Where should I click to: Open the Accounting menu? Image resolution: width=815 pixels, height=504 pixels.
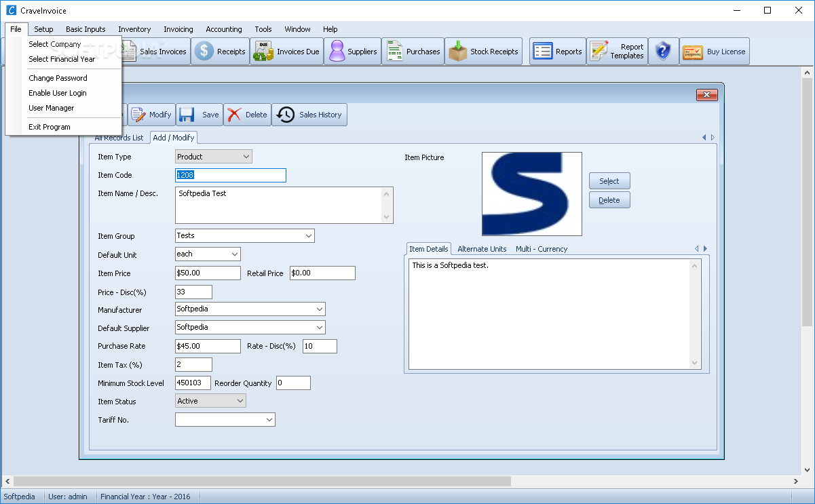[x=224, y=29]
